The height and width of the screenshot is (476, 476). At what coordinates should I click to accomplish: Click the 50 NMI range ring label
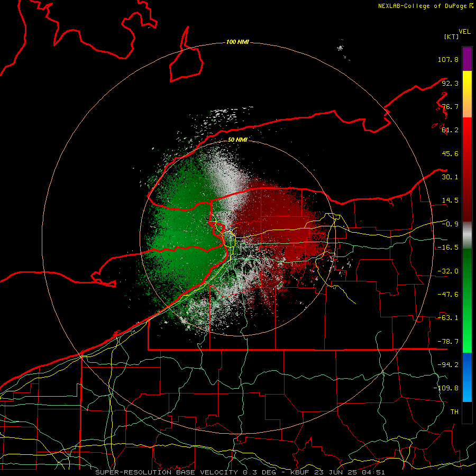237,140
